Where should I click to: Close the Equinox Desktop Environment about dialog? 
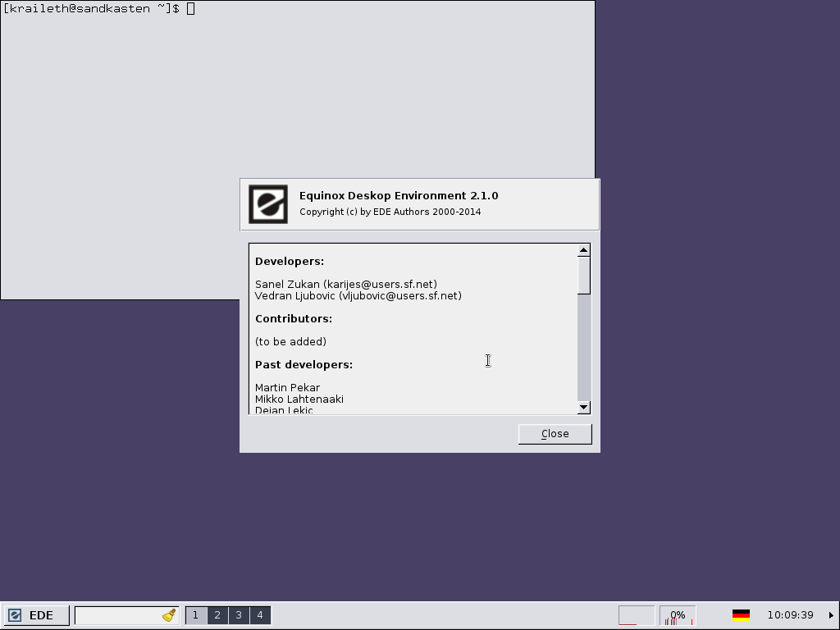(x=555, y=434)
